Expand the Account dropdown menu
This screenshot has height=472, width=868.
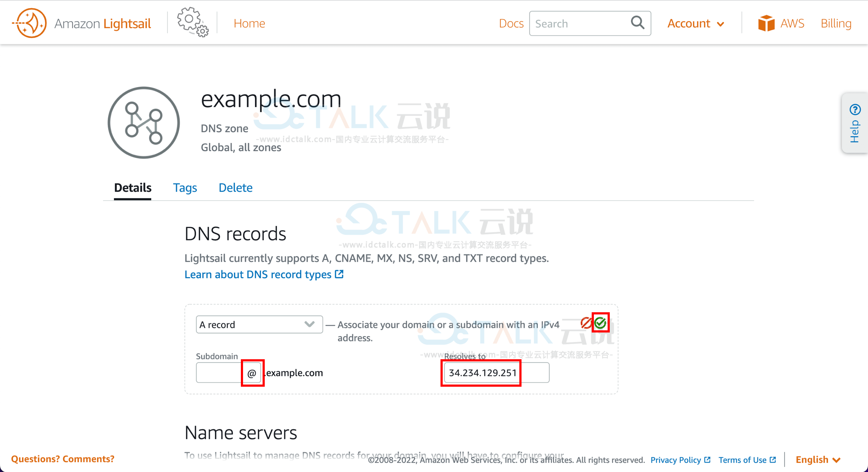[x=695, y=23]
